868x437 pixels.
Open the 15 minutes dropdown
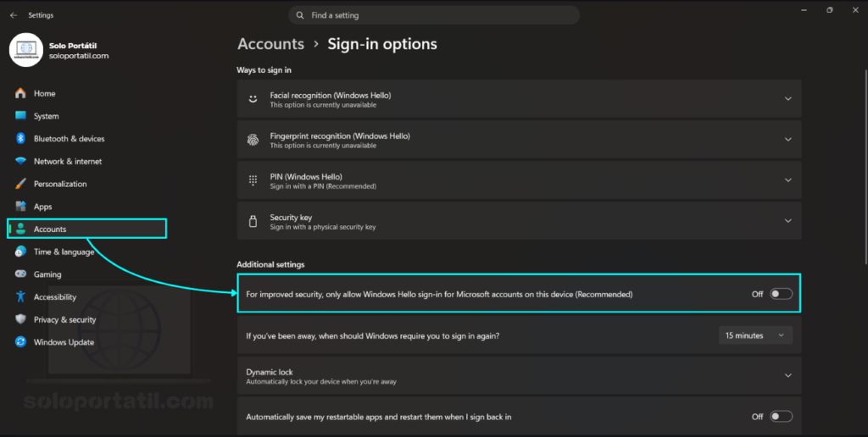coord(755,335)
